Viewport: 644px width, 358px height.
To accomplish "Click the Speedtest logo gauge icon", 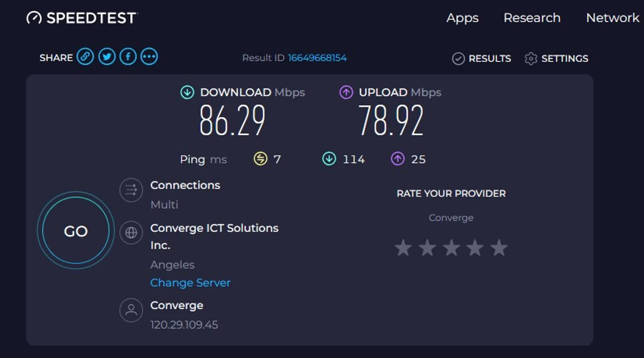I will click(34, 18).
